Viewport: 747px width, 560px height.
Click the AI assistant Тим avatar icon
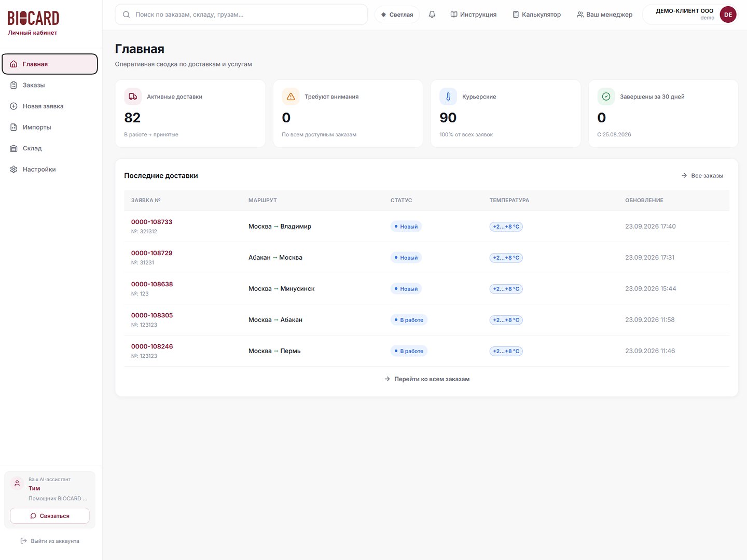(x=17, y=483)
